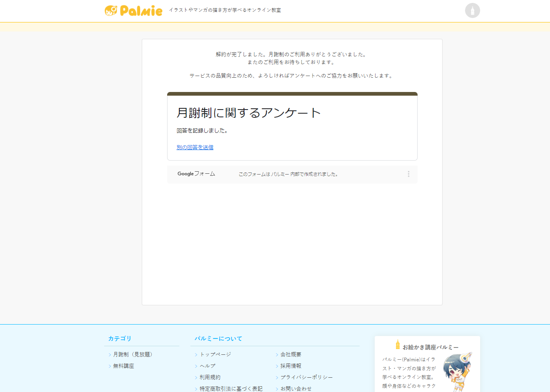Screen dimensions: 550x392
Task: Open the ヘルプ footer link
Action: [208, 366]
